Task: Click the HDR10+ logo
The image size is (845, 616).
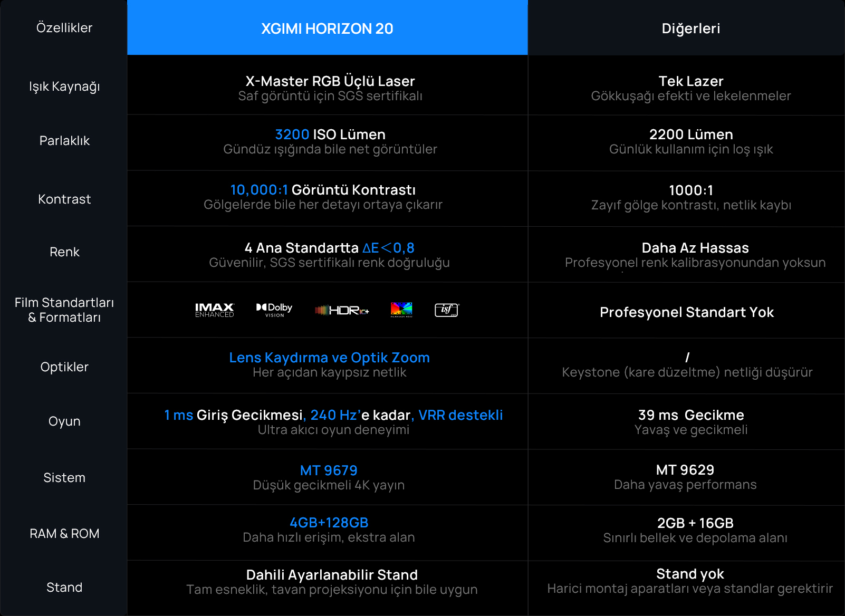Action: coord(342,310)
